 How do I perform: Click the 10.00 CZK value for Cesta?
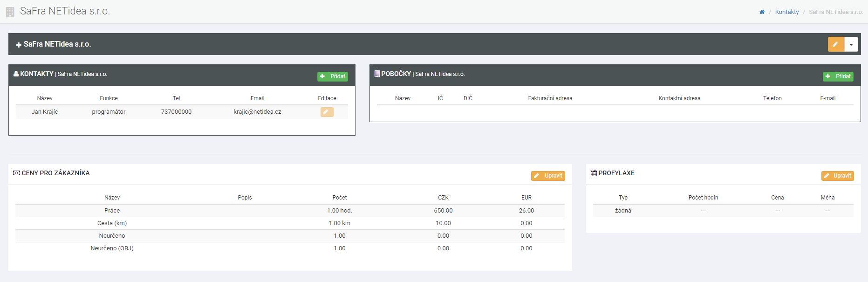443,223
